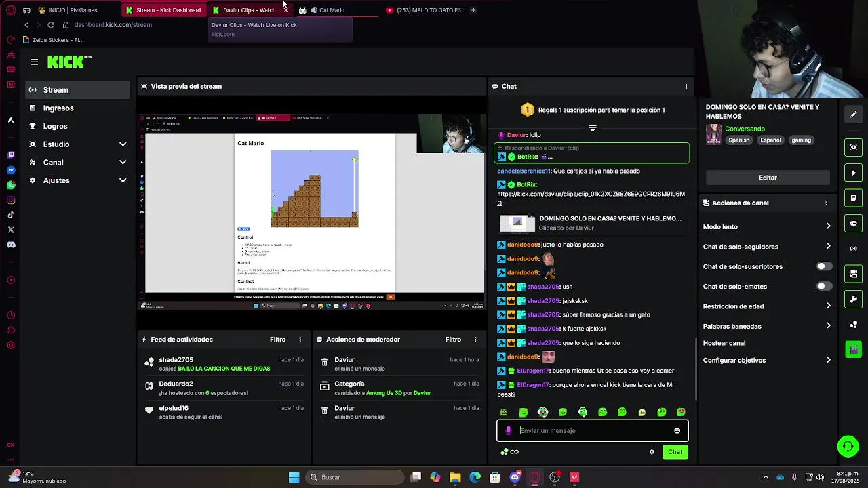The image size is (868, 488).
Task: Toggle Chat de solo-suscriptores switch
Action: click(824, 266)
